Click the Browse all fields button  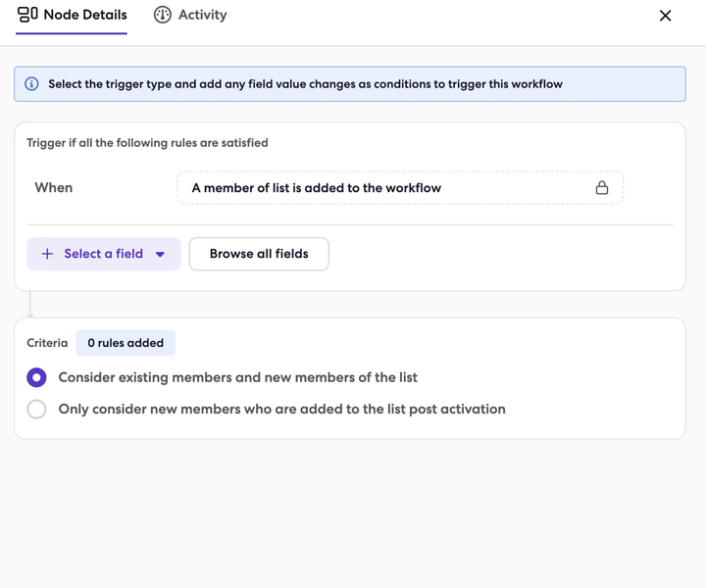(259, 254)
